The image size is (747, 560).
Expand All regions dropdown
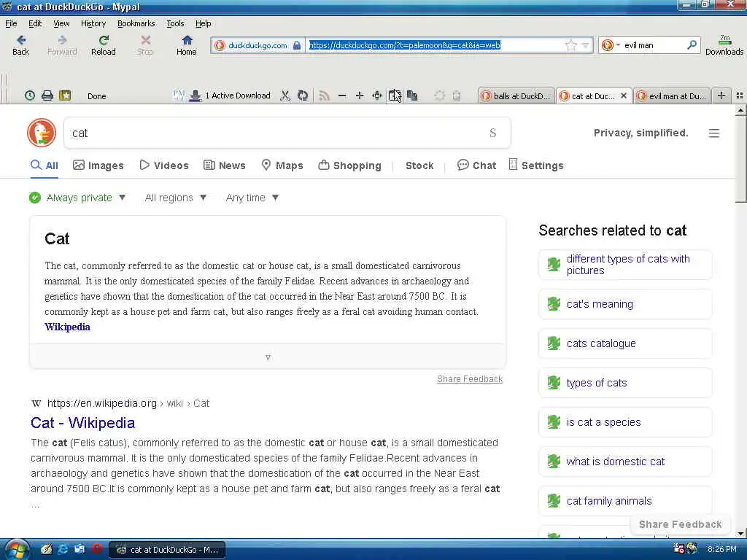(175, 198)
